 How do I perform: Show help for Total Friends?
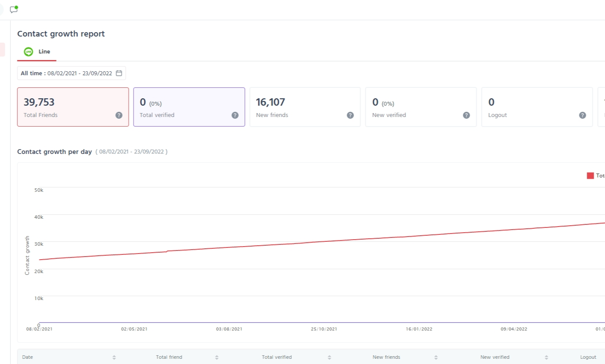pyautogui.click(x=119, y=115)
